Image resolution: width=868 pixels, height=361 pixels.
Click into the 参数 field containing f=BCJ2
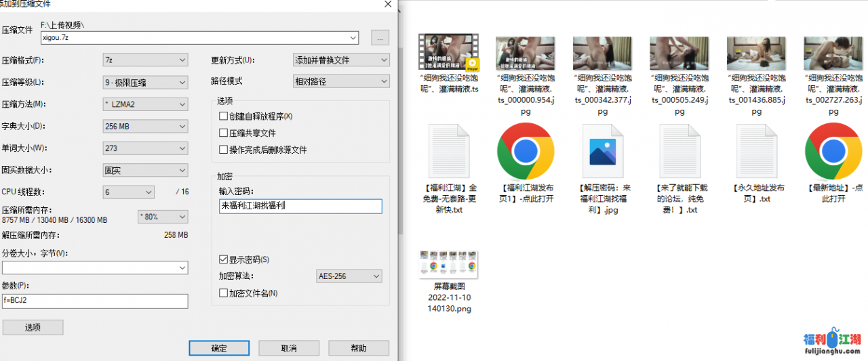coord(95,301)
